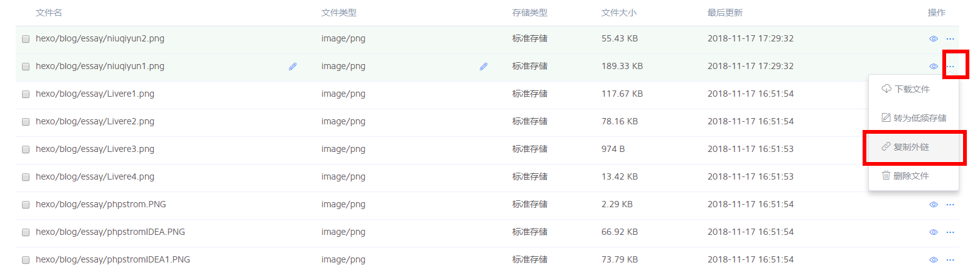Preview phpstrom.PNG using its eye icon
The height and width of the screenshot is (265, 980).
(x=933, y=205)
